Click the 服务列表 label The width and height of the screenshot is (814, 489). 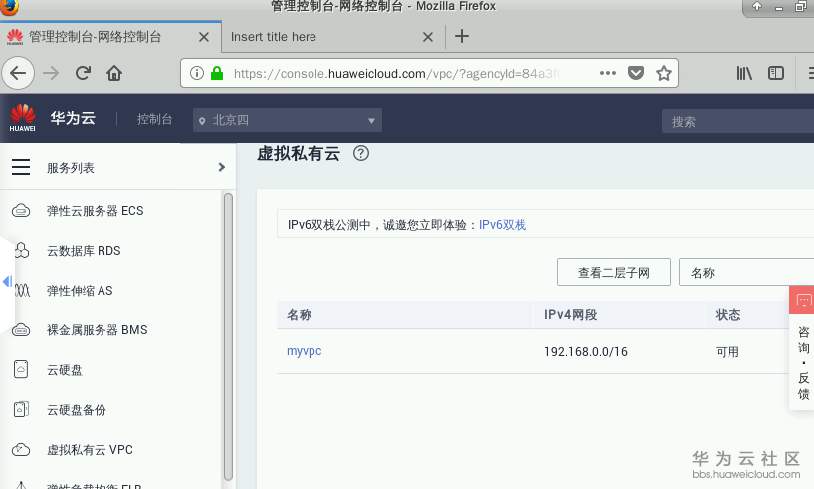tap(71, 168)
